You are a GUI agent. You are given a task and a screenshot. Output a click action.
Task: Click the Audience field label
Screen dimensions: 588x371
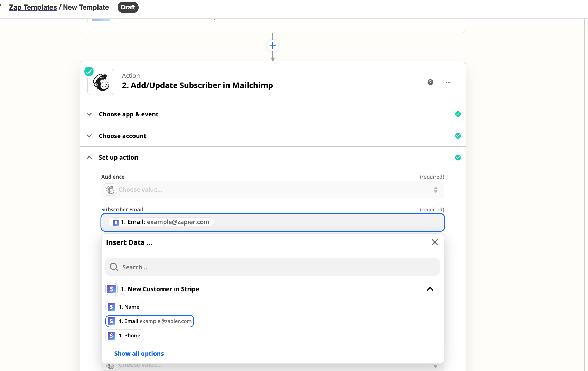[113, 177]
